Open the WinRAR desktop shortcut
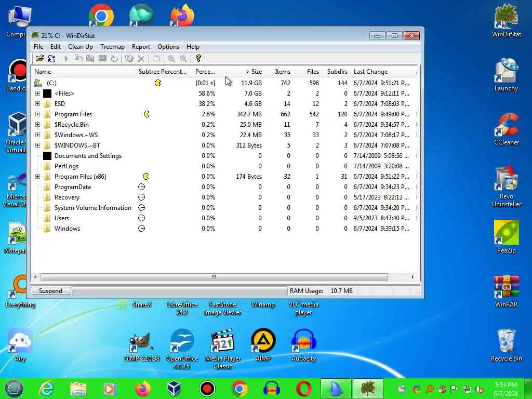This screenshot has height=399, width=532. (x=506, y=291)
